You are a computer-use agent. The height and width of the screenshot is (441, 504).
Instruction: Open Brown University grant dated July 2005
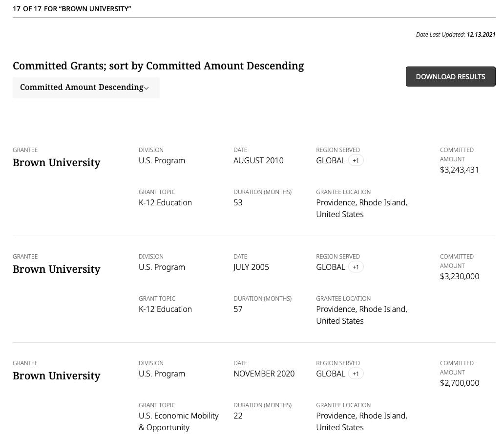[x=57, y=269]
